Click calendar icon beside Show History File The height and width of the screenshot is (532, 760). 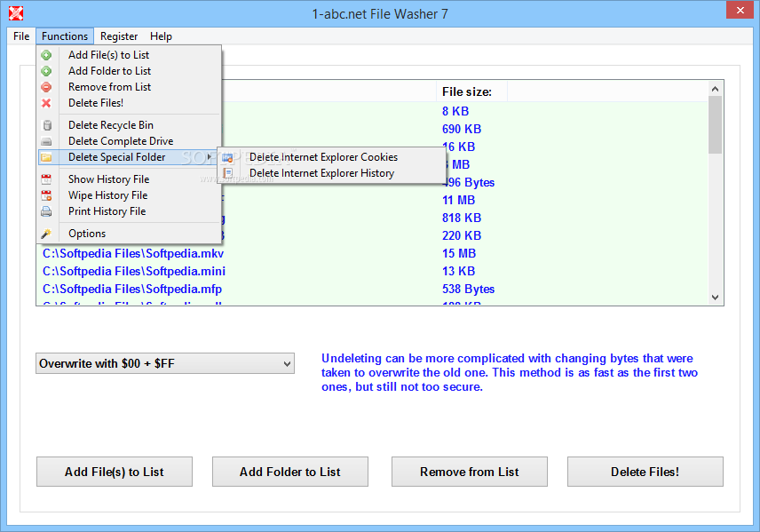coord(46,179)
